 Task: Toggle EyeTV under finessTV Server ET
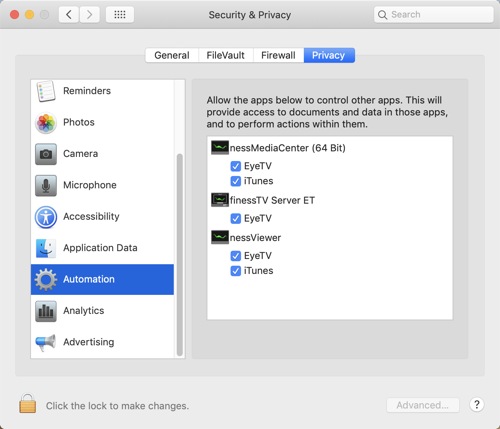click(x=236, y=218)
